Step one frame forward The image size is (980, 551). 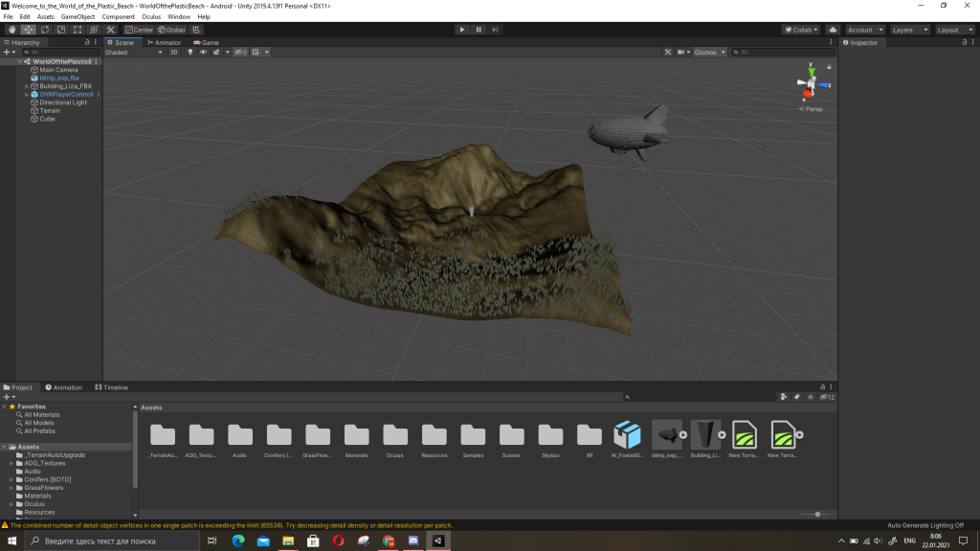(x=495, y=30)
